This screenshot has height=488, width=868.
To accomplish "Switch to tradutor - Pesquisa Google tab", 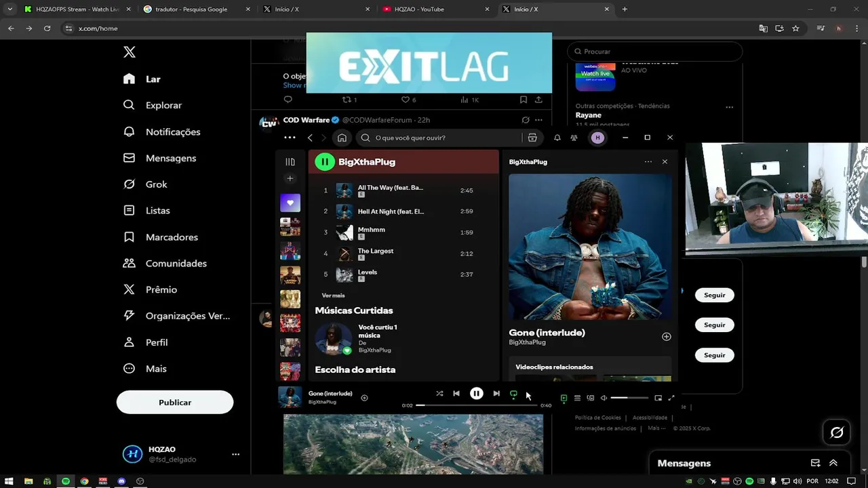I will coord(197,9).
